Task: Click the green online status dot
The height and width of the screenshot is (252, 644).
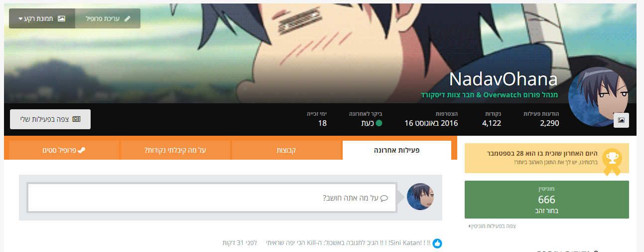Action: pyautogui.click(x=379, y=123)
